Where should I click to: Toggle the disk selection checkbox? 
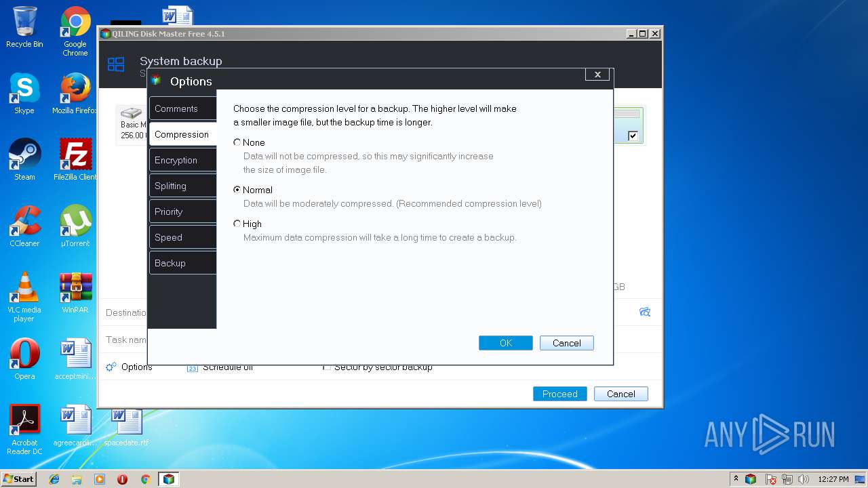click(633, 136)
